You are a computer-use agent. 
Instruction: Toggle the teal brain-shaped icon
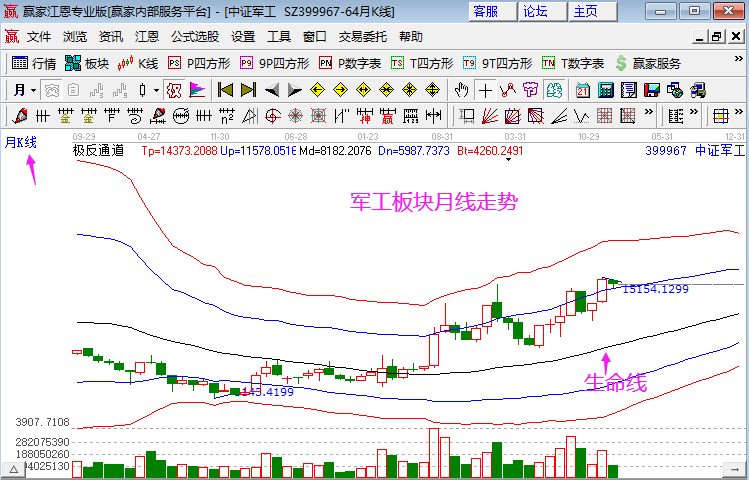coord(554,90)
